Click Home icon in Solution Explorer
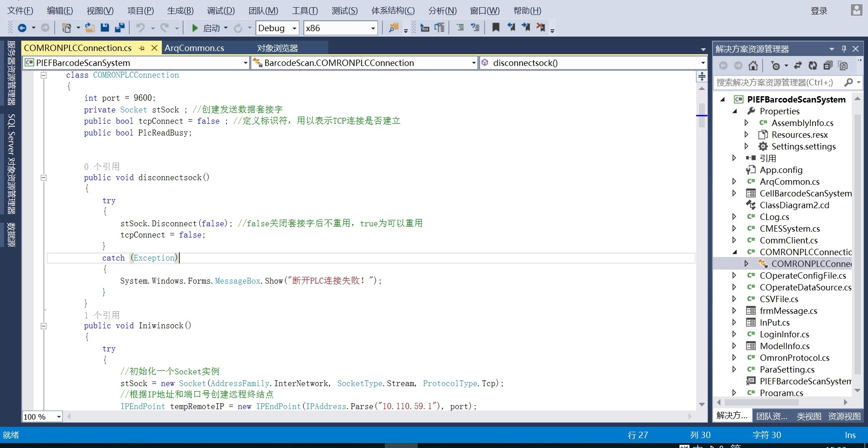The width and height of the screenshot is (868, 448). point(753,66)
